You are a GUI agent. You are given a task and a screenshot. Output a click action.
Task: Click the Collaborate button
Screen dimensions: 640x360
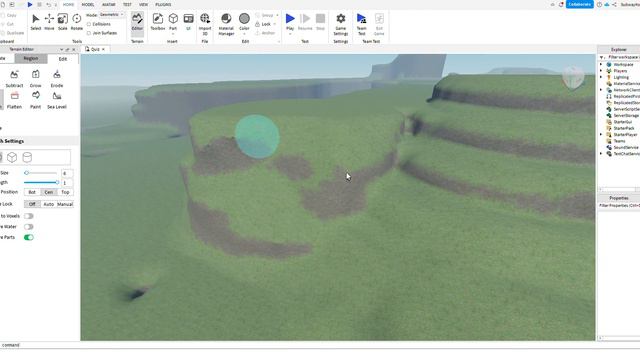coord(580,4)
